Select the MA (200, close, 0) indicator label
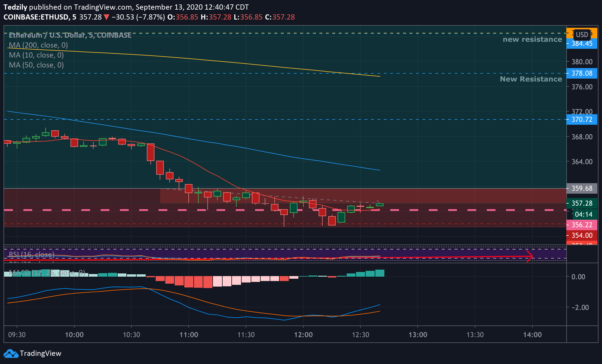The image size is (602, 364). click(x=38, y=45)
